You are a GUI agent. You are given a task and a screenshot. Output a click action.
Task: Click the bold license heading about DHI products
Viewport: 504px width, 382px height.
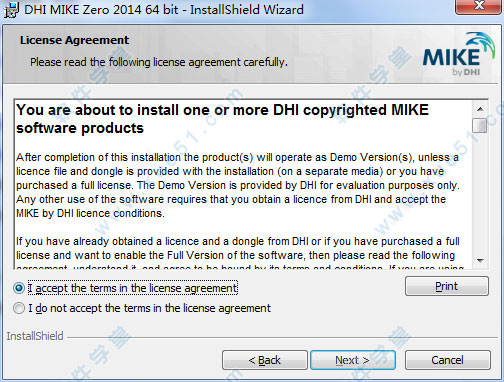click(x=222, y=119)
